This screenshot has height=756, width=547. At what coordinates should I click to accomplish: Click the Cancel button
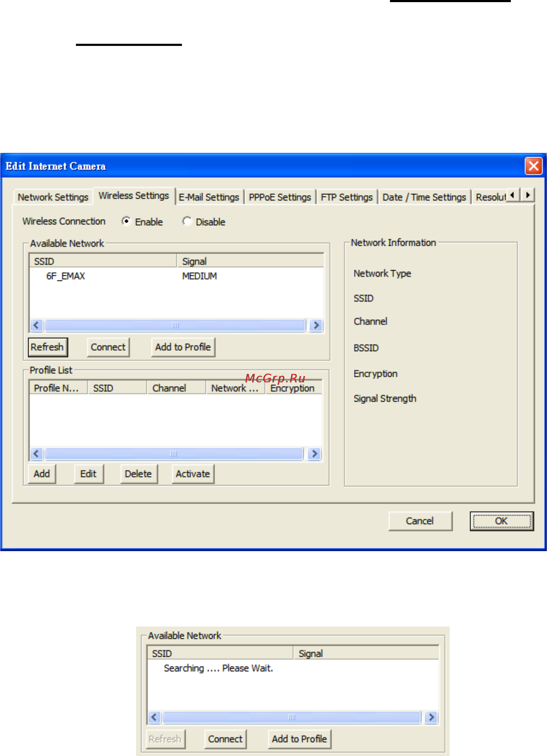pyautogui.click(x=420, y=521)
